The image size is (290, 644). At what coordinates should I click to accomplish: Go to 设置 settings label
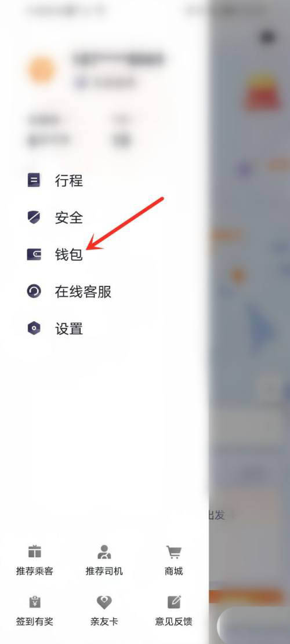(69, 329)
